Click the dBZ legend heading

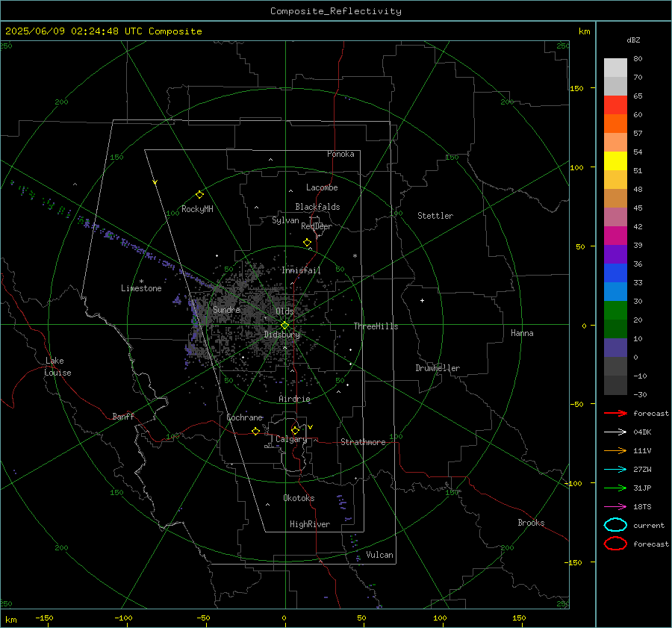pos(633,40)
